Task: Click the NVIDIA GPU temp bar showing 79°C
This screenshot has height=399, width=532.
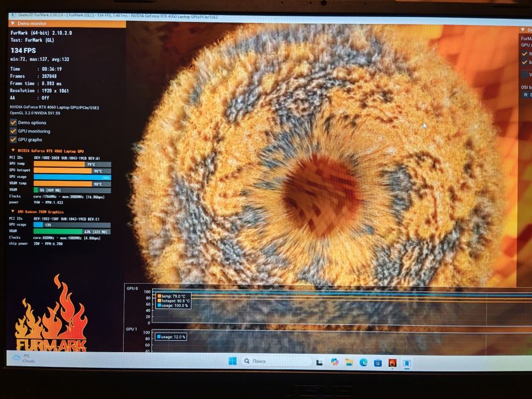Action: (72, 164)
